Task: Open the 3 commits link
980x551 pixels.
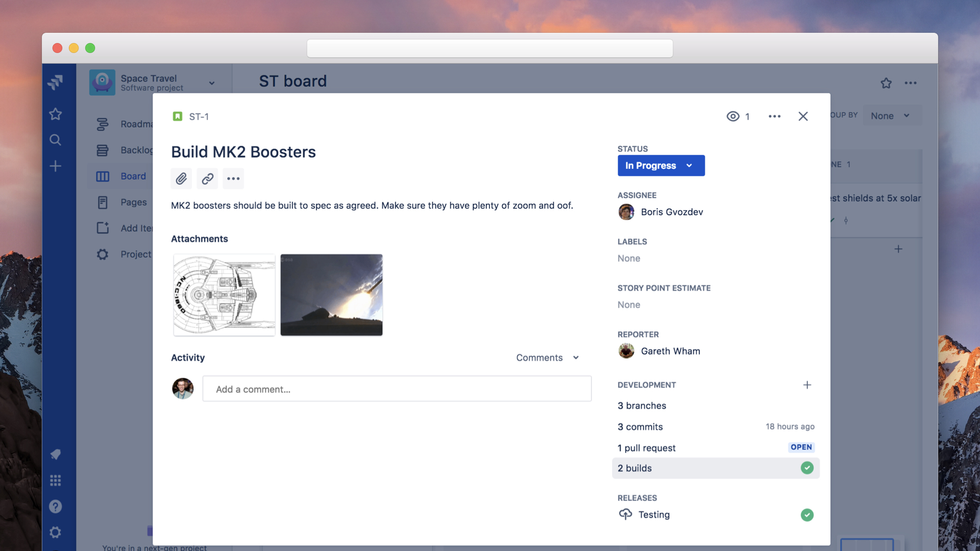Action: (640, 427)
